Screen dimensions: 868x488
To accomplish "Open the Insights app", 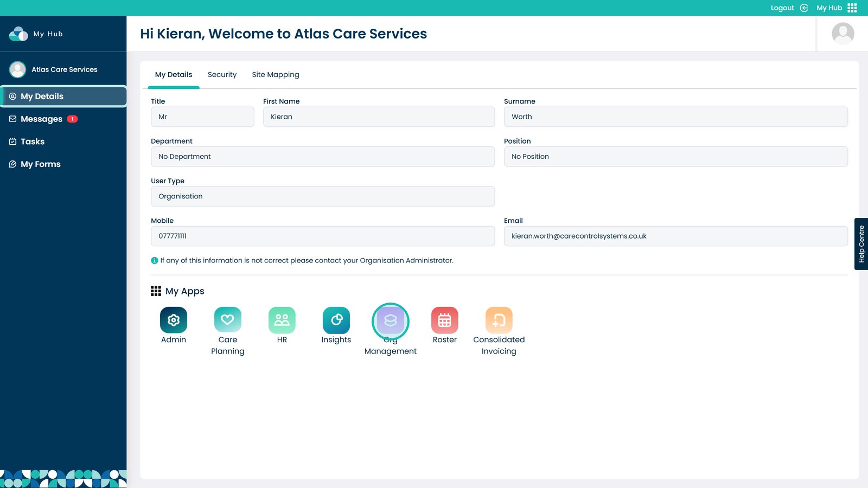I will [336, 320].
